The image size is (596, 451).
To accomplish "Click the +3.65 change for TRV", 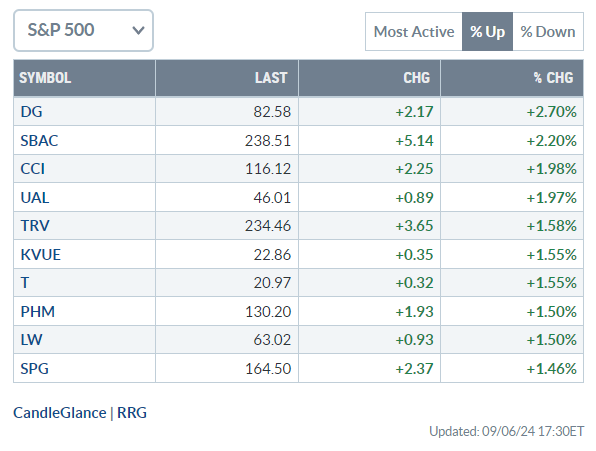I will 414,226.
